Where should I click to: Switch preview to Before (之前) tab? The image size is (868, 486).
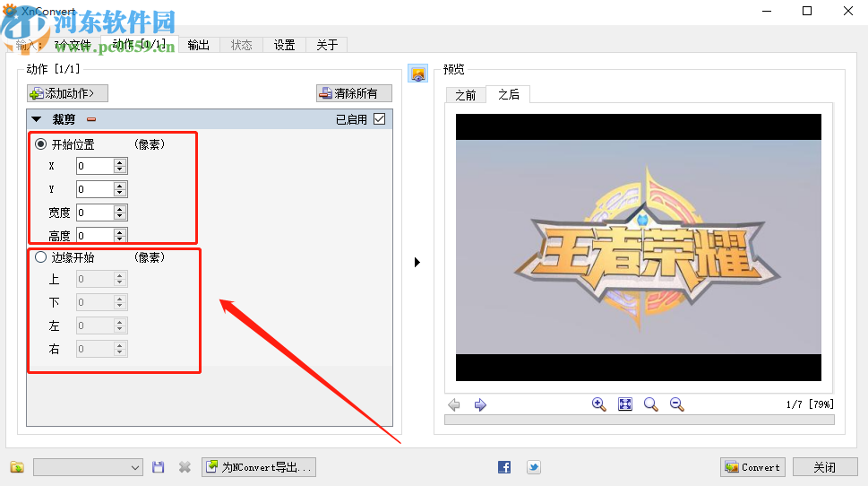466,95
